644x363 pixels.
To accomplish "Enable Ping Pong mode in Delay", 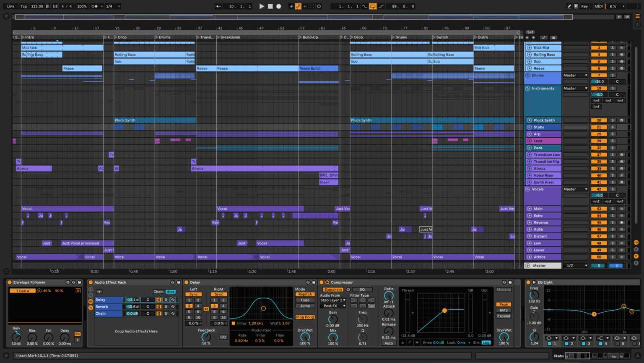I will [x=305, y=317].
